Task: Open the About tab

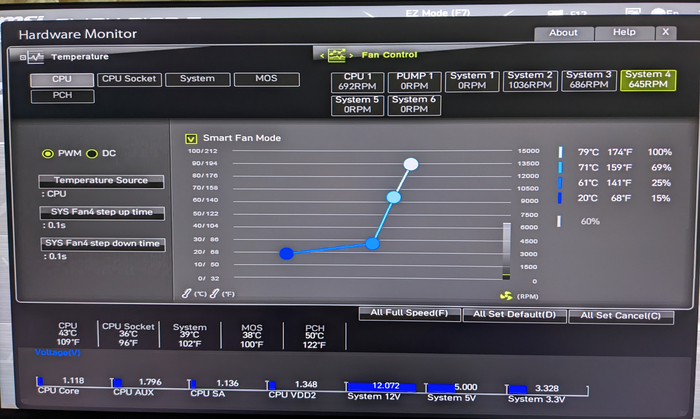Action: click(x=563, y=33)
